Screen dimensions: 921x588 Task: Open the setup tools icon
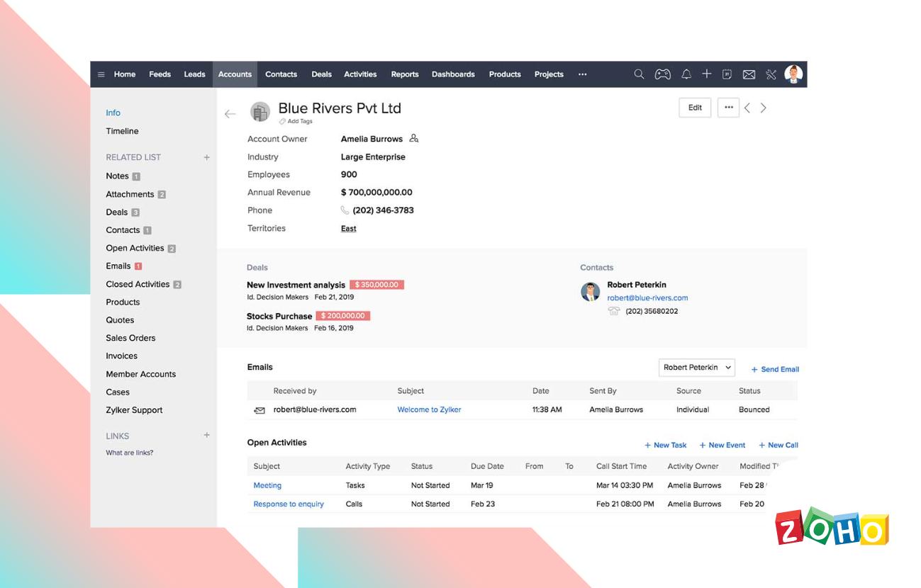coord(771,74)
